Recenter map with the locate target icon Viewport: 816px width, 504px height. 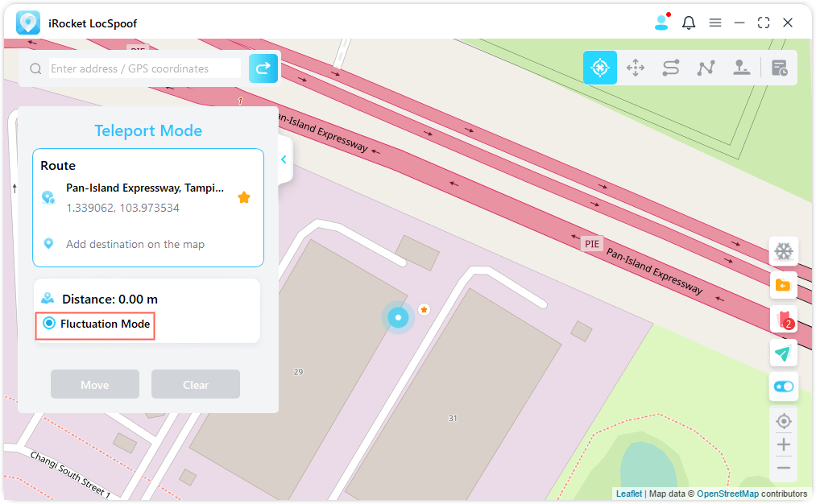point(783,421)
